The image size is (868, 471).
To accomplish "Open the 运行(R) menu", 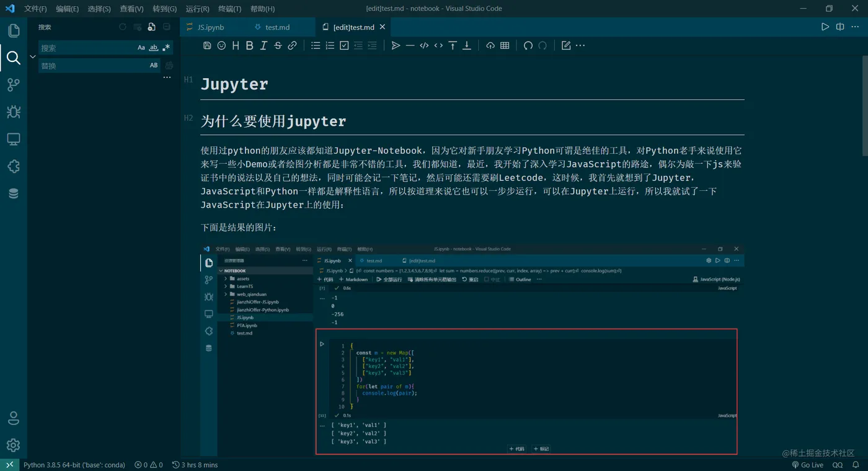I will click(197, 9).
